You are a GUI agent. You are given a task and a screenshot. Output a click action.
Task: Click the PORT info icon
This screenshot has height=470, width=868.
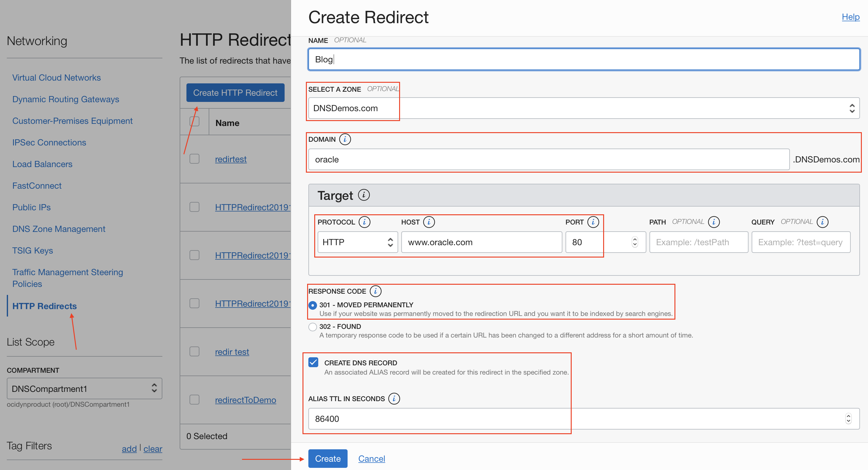pos(593,222)
